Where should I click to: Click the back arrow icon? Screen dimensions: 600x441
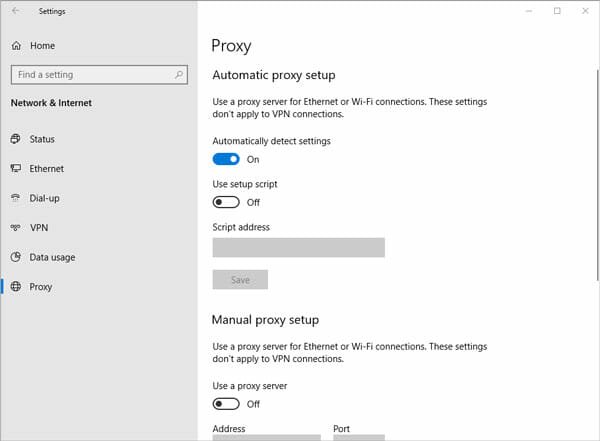coord(15,11)
